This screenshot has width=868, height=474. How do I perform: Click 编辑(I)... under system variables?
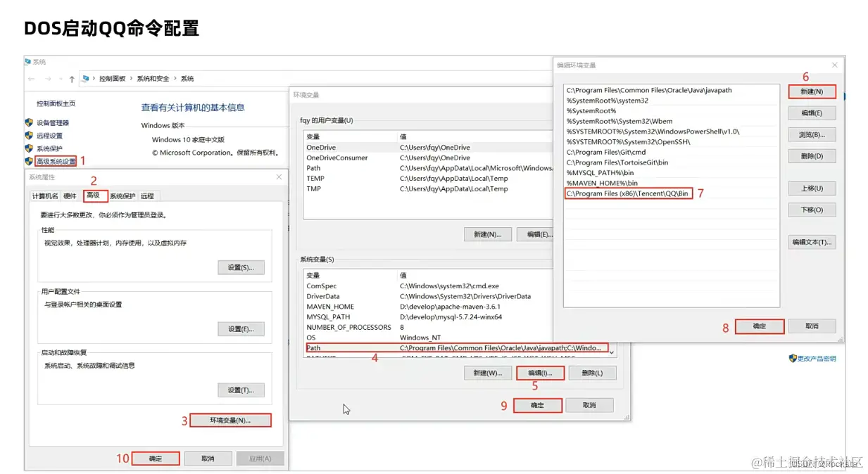point(540,373)
